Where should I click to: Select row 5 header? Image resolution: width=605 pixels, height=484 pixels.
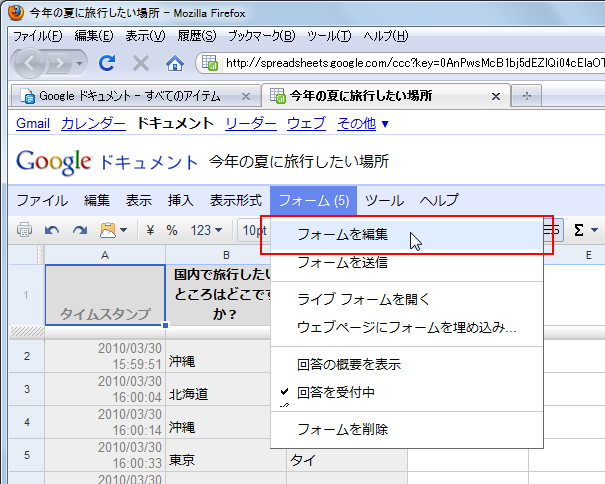tap(27, 455)
